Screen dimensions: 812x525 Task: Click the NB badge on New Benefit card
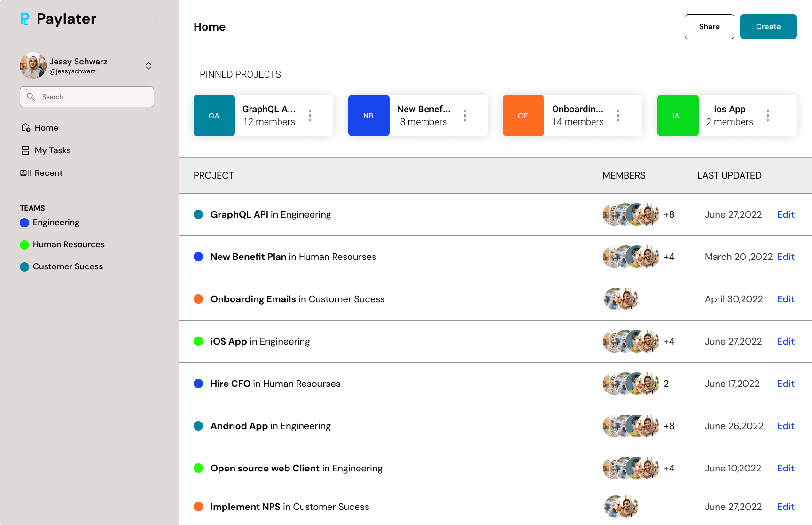pos(368,115)
